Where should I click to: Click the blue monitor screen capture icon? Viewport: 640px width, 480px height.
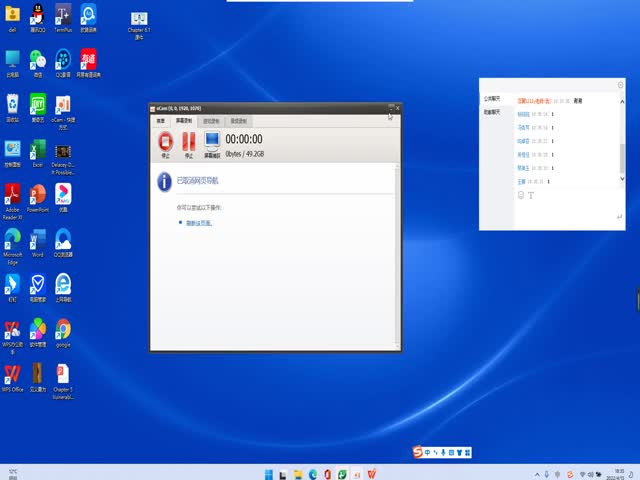point(212,142)
